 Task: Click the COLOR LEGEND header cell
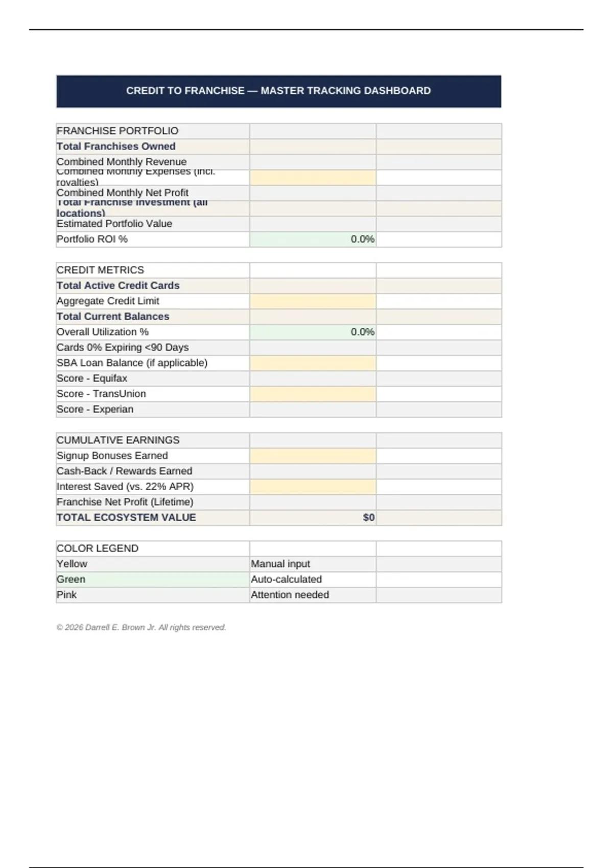(x=153, y=548)
